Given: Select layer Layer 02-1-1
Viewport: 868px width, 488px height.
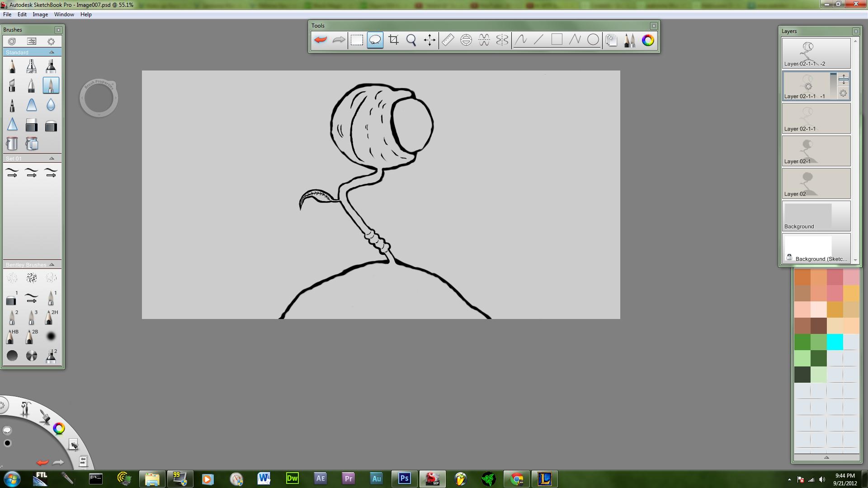Looking at the screenshot, I should click(816, 118).
